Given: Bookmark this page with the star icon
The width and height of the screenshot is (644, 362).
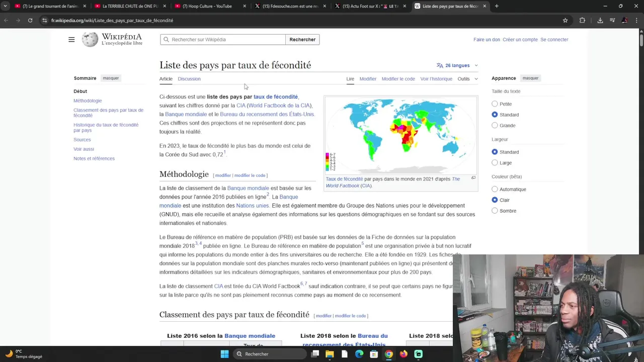Looking at the screenshot, I should tap(565, 20).
